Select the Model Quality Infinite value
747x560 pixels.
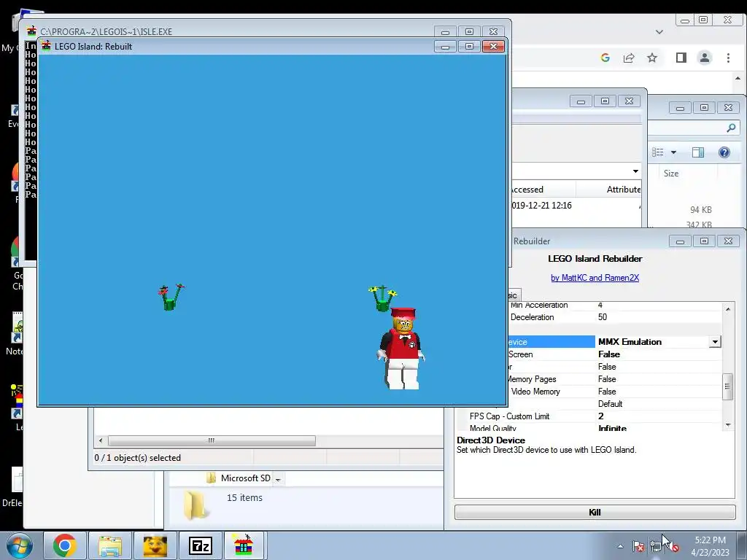pos(612,428)
